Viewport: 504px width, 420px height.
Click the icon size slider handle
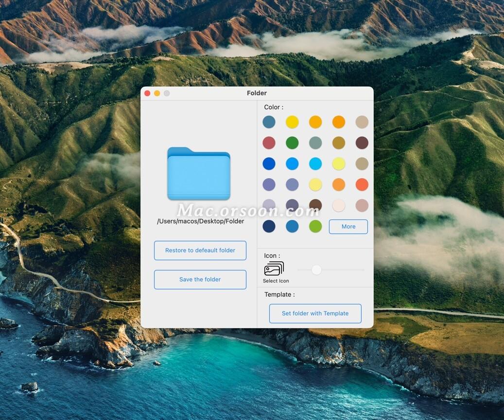[x=316, y=270]
